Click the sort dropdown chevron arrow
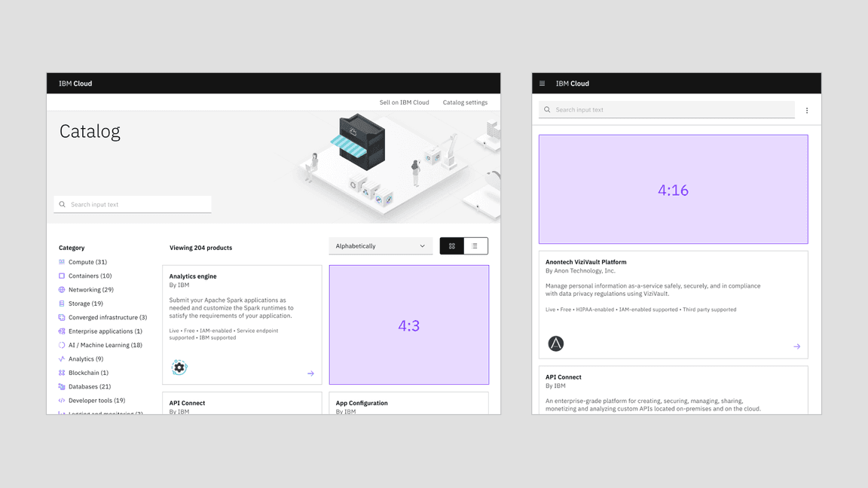 pos(422,246)
